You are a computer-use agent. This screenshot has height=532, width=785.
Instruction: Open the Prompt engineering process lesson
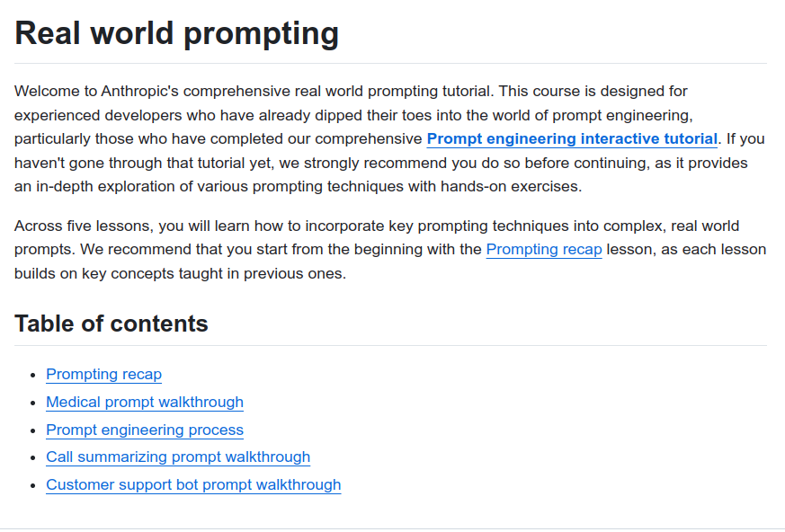[145, 430]
